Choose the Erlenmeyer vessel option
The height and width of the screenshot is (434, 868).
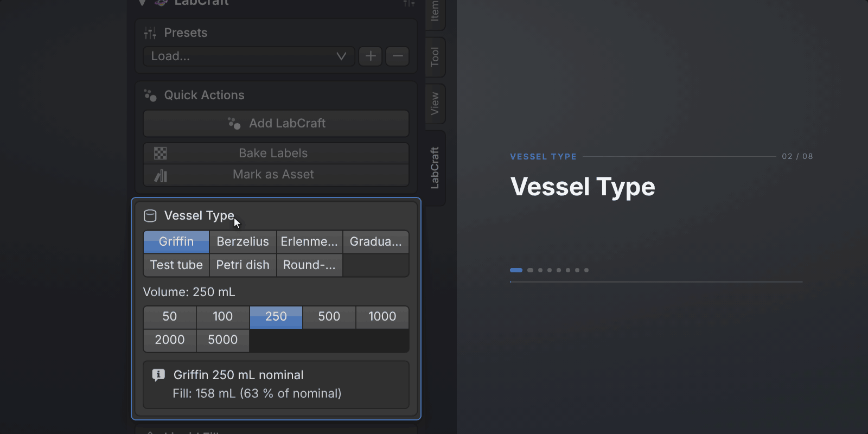[309, 242]
